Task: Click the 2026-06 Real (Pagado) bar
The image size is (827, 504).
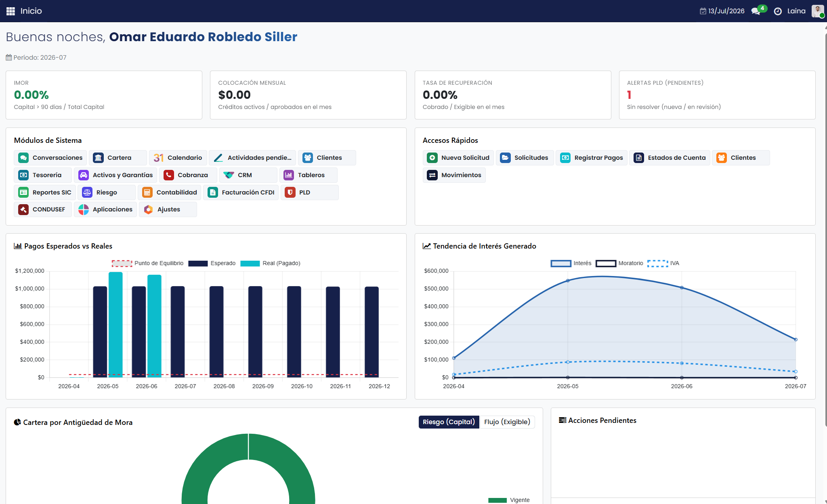Action: coord(154,326)
